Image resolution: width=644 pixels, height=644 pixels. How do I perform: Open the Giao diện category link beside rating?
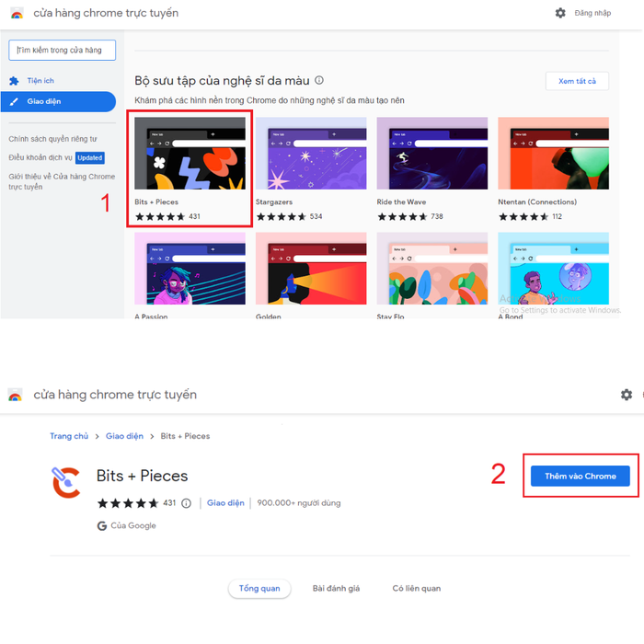pyautogui.click(x=225, y=503)
